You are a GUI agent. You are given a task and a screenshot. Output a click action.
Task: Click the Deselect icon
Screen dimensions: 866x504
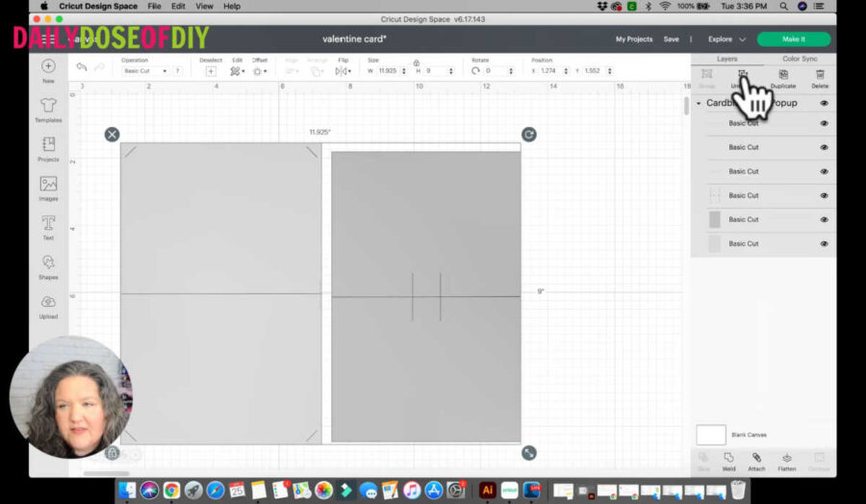click(x=211, y=71)
